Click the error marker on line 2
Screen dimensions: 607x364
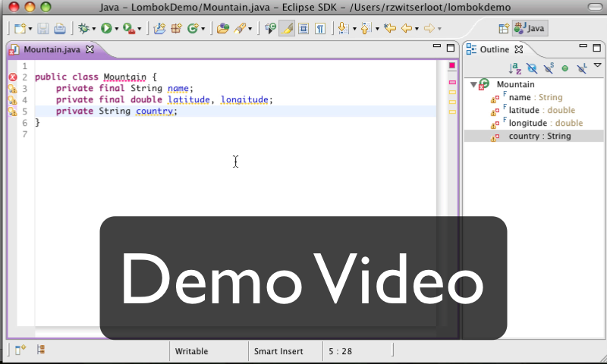pyautogui.click(x=12, y=77)
